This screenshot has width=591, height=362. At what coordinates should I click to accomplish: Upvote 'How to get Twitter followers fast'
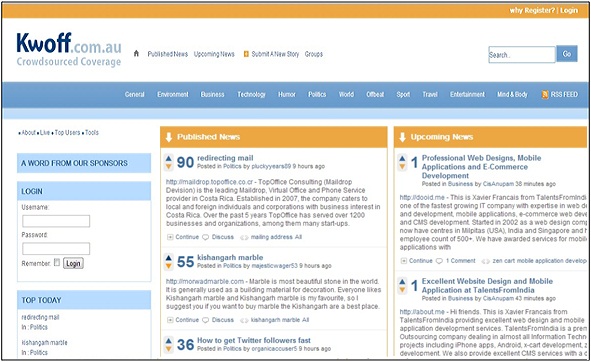click(168, 341)
